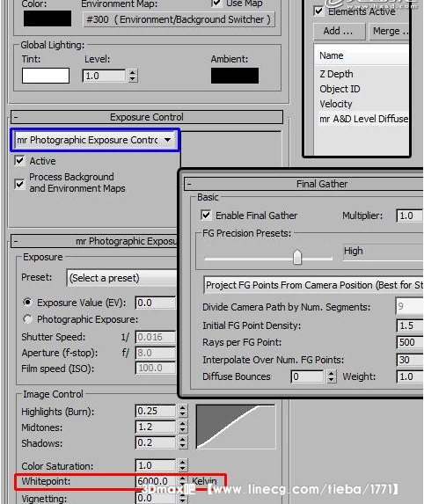
Task: Click the Color Saturation spinner arrows
Action: pyautogui.click(x=183, y=465)
